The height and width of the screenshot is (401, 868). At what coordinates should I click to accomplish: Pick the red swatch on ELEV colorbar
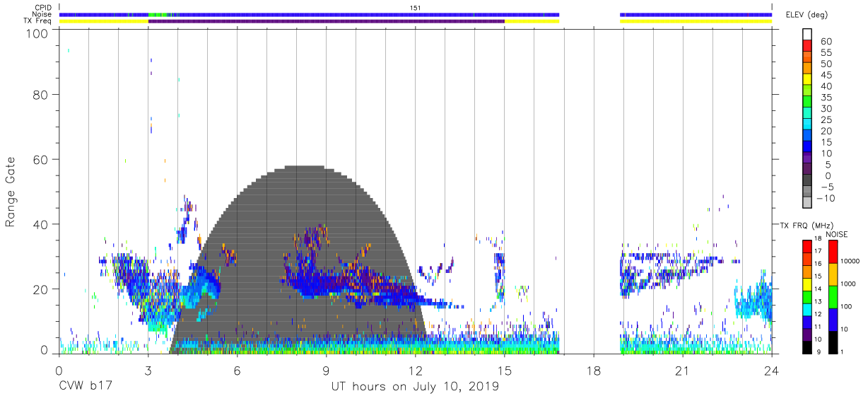[x=807, y=46]
